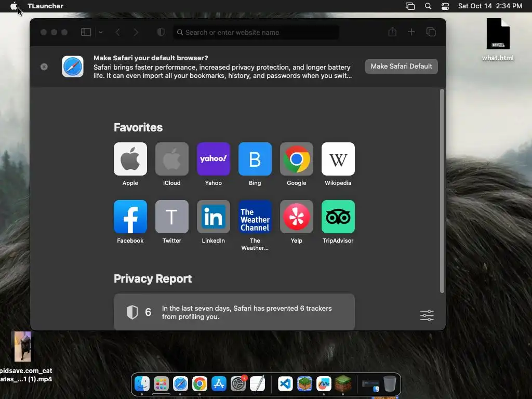Image resolution: width=532 pixels, height=399 pixels.
Task: Open the Apple favorite
Action: click(130, 159)
